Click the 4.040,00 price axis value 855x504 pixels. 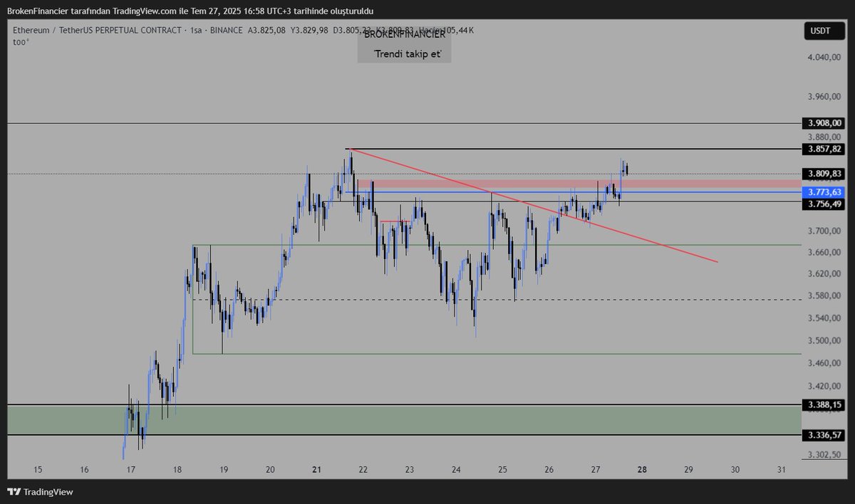[x=825, y=57]
